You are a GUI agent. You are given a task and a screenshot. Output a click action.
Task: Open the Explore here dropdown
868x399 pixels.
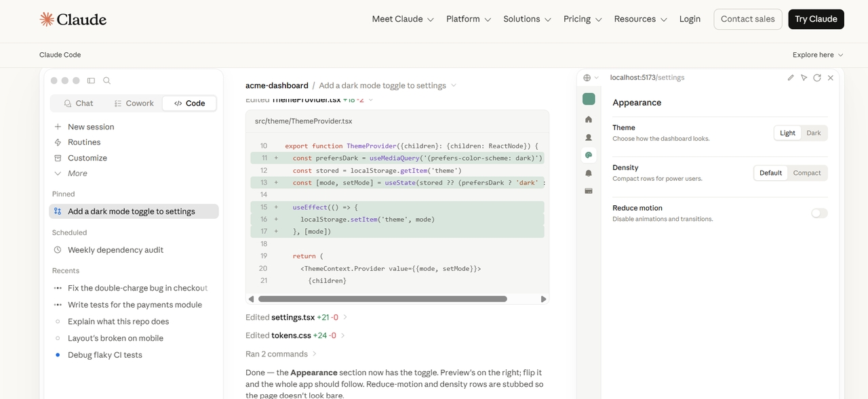point(818,55)
